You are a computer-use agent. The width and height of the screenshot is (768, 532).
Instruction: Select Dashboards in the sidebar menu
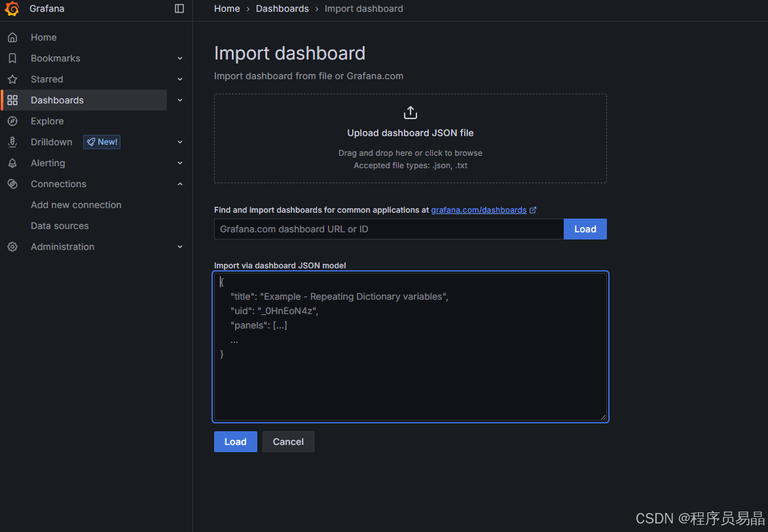(58, 100)
